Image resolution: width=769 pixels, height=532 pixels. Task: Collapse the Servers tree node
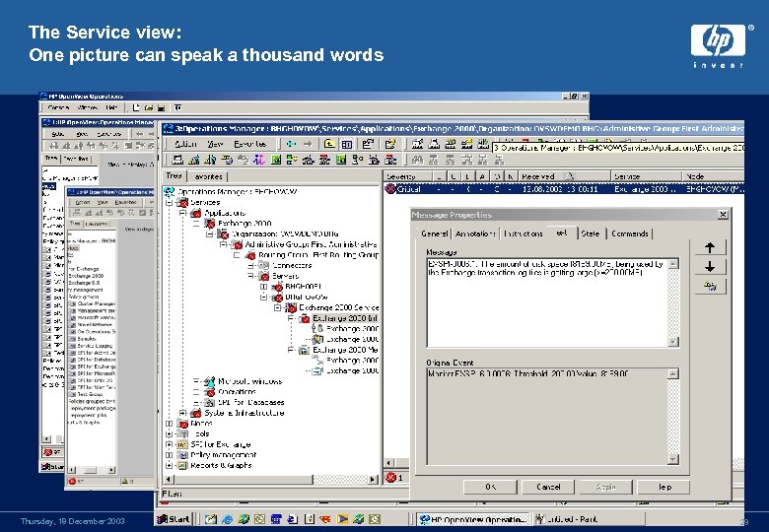250,276
